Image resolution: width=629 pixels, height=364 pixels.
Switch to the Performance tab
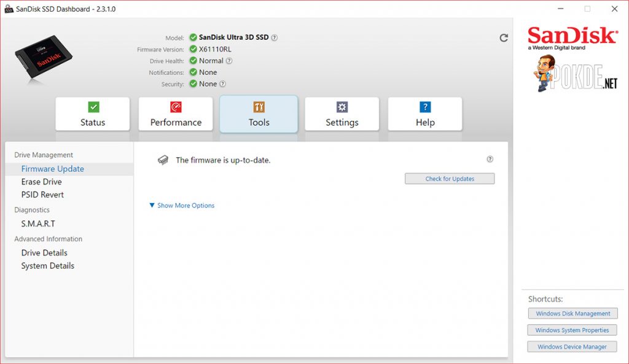(x=176, y=114)
